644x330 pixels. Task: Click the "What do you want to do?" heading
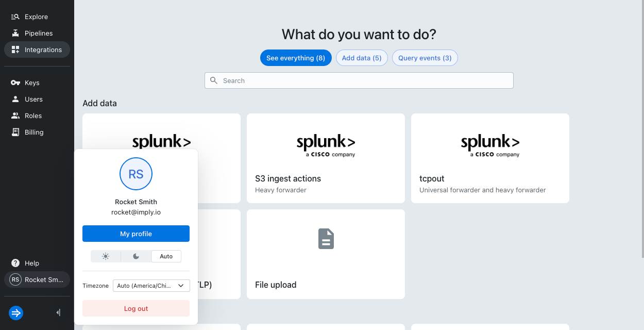coord(359,35)
